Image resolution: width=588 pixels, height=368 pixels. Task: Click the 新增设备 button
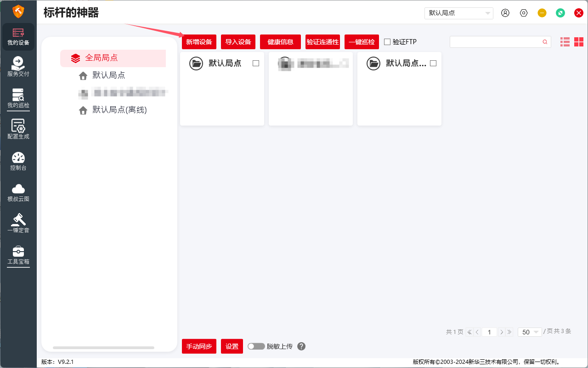(199, 42)
